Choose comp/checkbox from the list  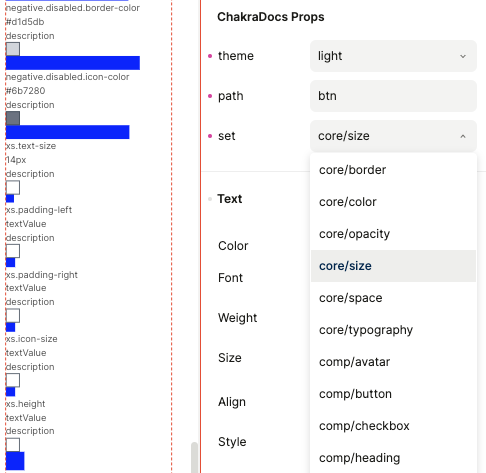[x=393, y=426]
